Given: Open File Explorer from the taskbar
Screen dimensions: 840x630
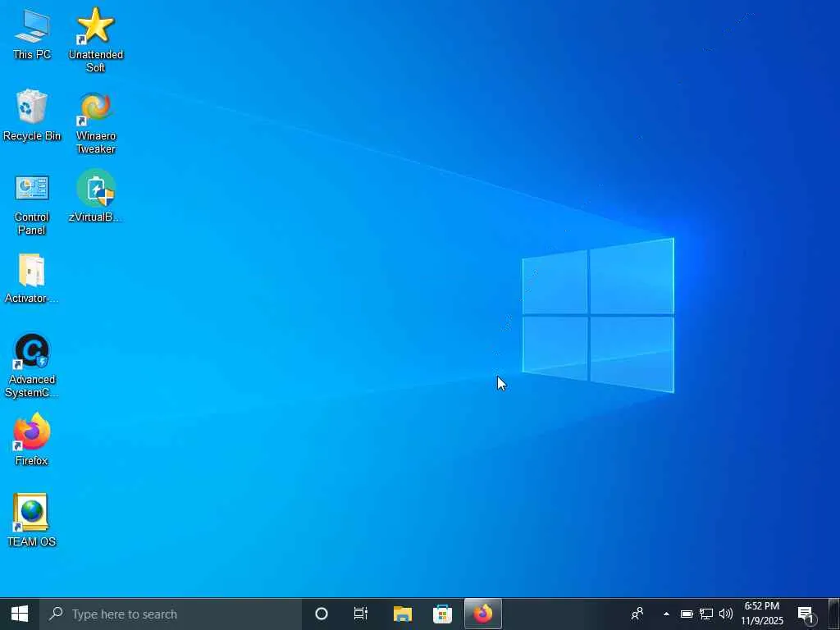Looking at the screenshot, I should pos(402,614).
